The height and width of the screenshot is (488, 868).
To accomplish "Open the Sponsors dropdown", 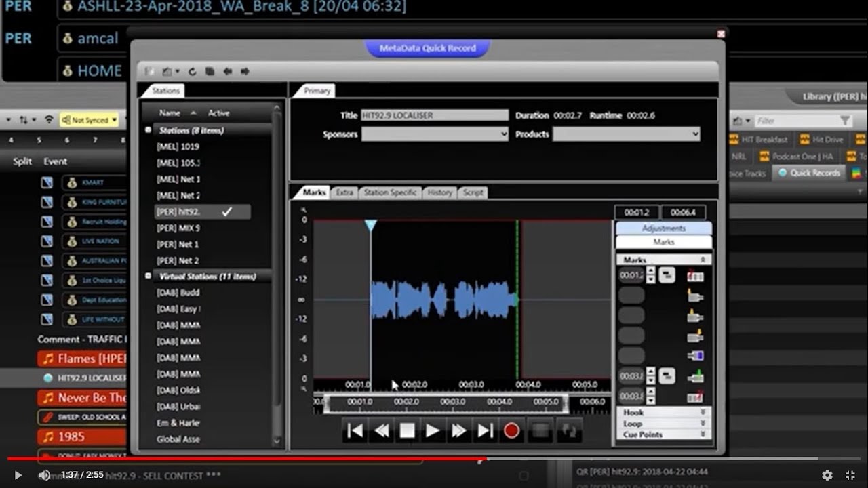I will coord(435,134).
